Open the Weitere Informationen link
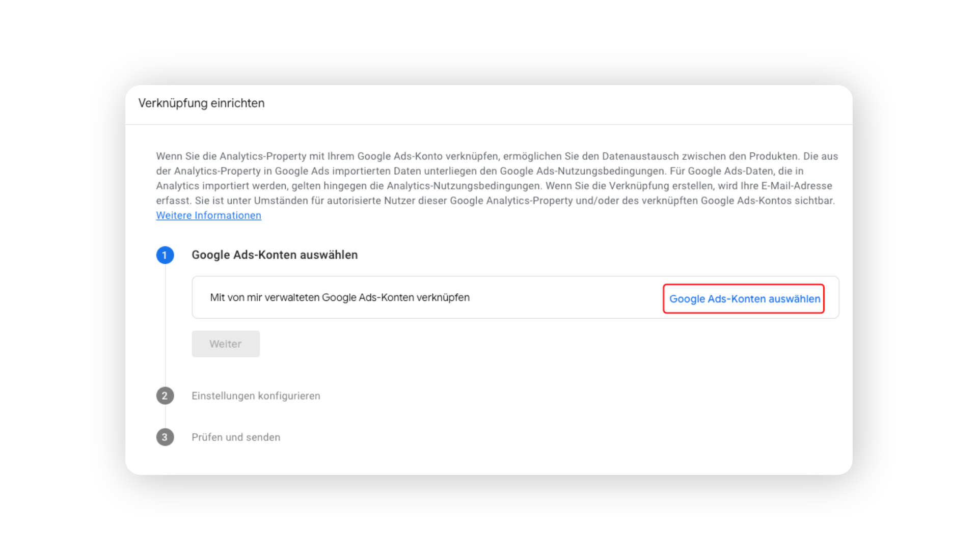This screenshot has height=560, width=978. click(208, 215)
